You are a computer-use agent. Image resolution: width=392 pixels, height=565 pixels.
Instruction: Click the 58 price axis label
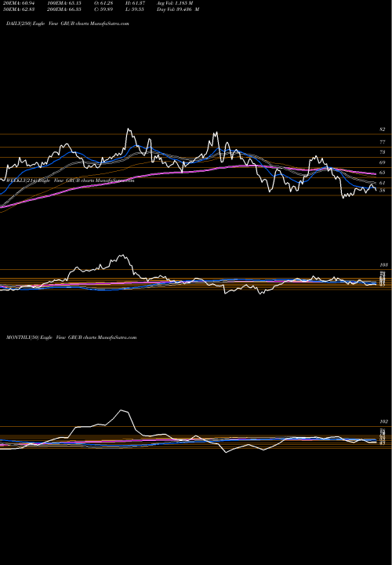click(x=383, y=191)
